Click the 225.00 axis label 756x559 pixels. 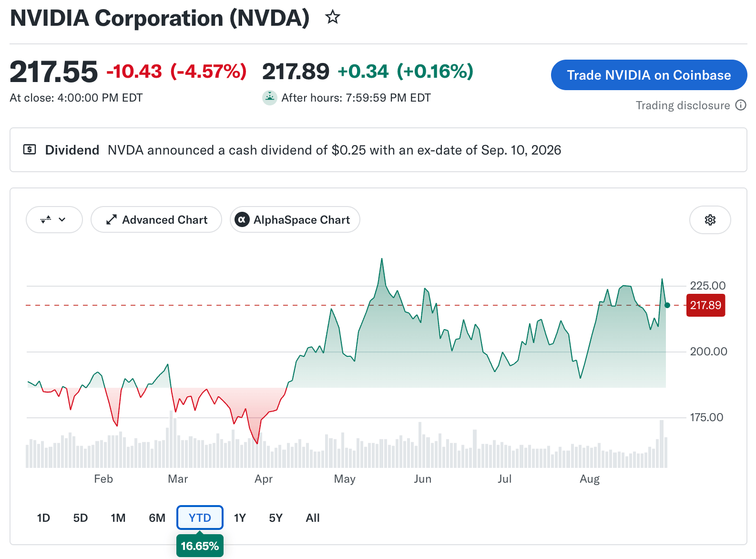(708, 286)
